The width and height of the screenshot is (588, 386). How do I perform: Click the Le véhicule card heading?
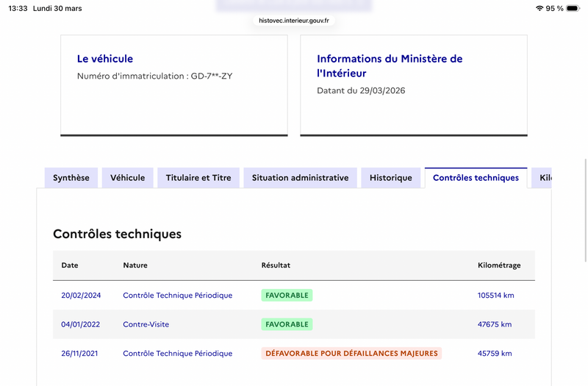(105, 59)
